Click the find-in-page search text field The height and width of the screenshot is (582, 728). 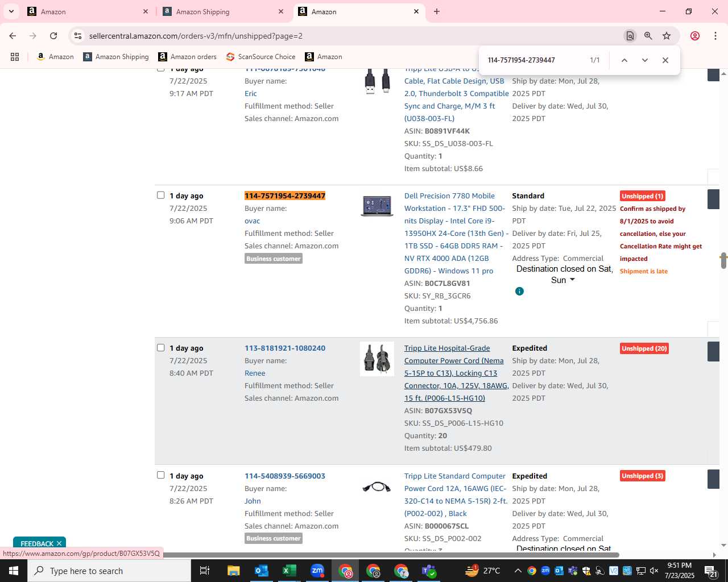coord(535,60)
